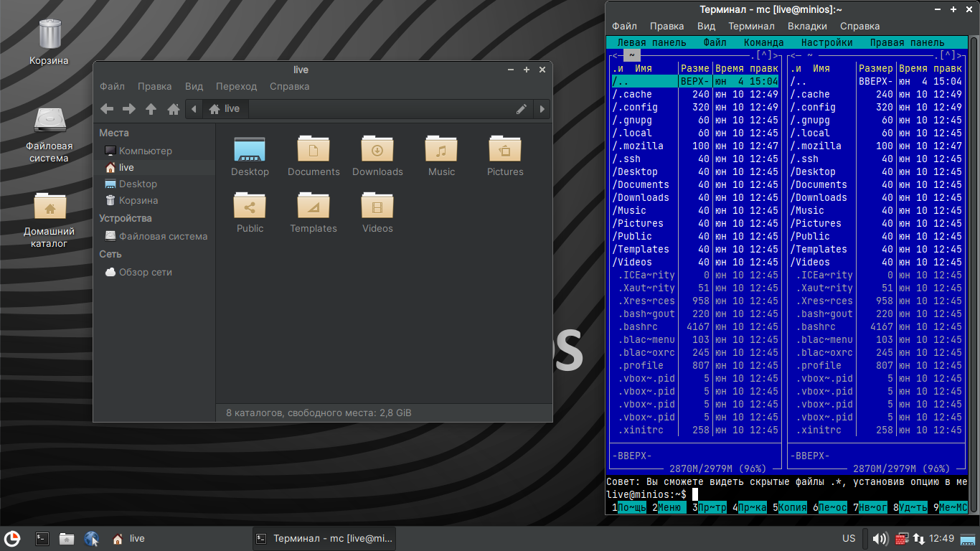
Task: Click the volume icon in system tray
Action: pyautogui.click(x=880, y=538)
